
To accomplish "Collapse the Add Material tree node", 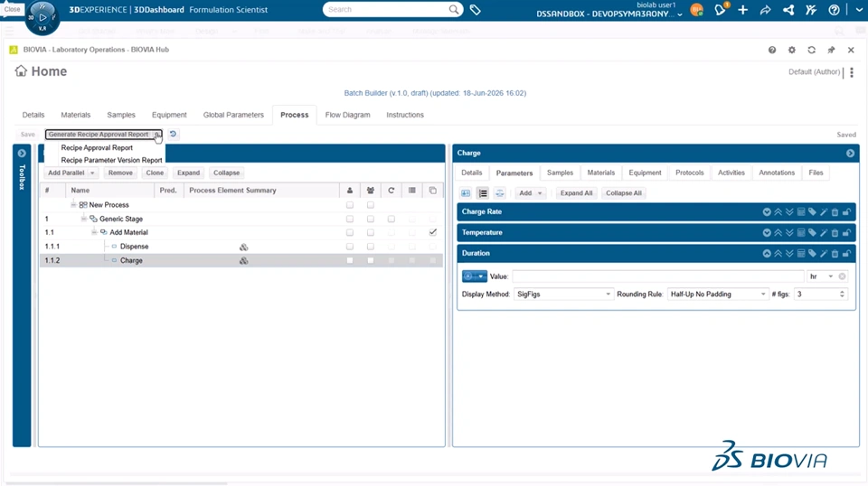I will [94, 233].
